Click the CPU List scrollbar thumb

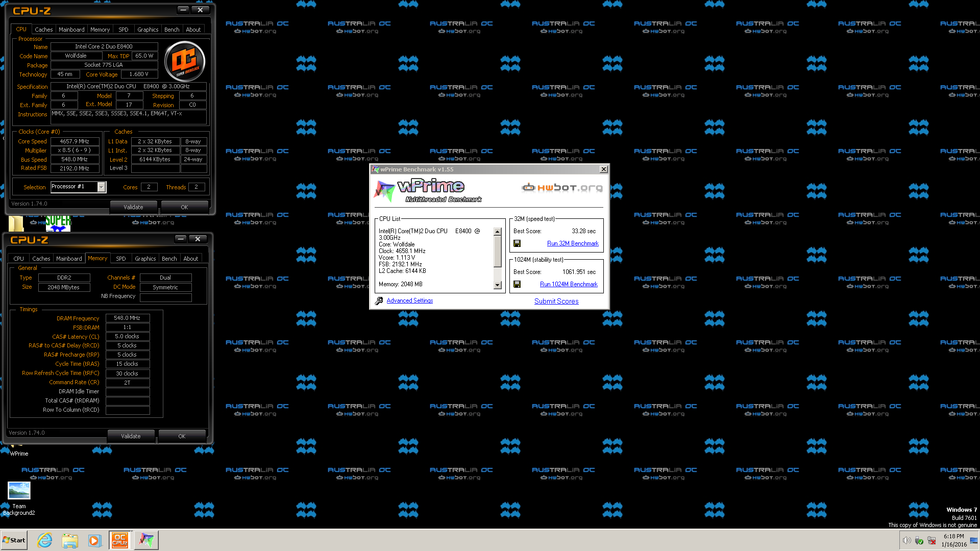click(x=498, y=252)
